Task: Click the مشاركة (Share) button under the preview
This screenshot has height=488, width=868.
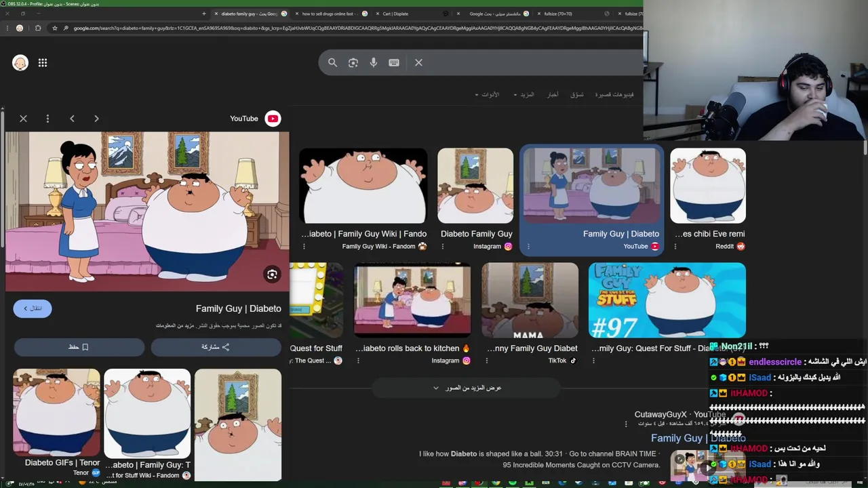Action: point(216,347)
